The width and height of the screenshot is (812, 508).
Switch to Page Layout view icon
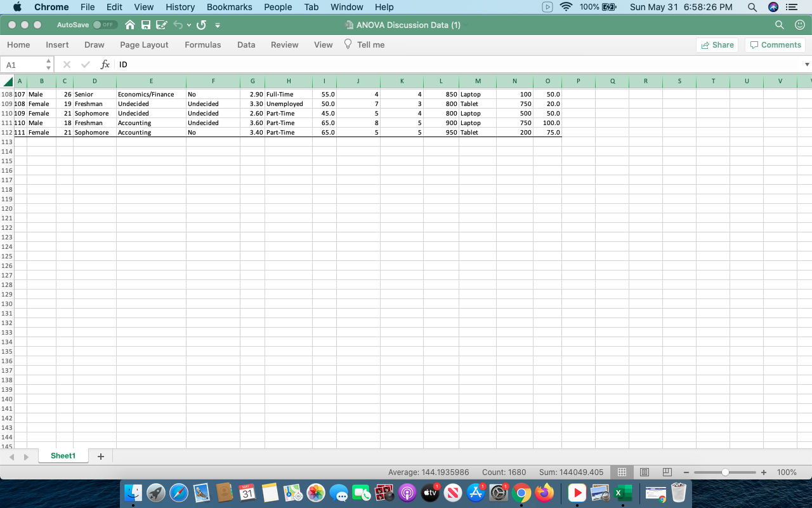[645, 472]
